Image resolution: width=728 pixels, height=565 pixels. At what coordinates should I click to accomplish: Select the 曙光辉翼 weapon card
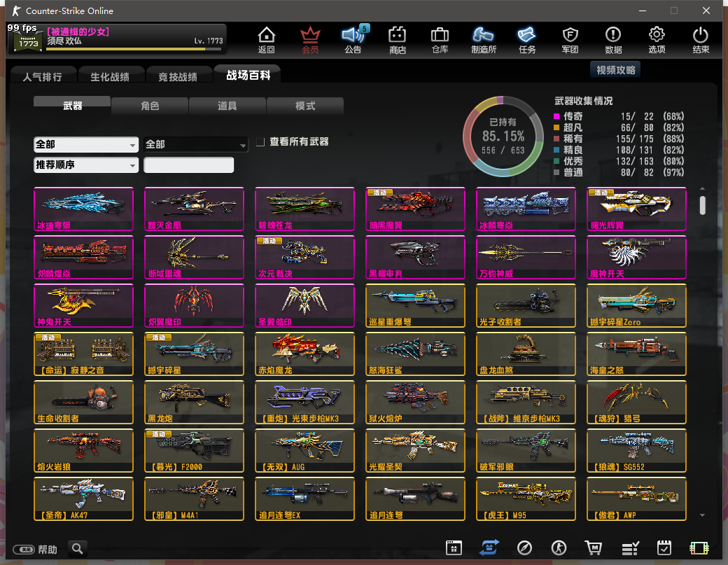tap(636, 209)
